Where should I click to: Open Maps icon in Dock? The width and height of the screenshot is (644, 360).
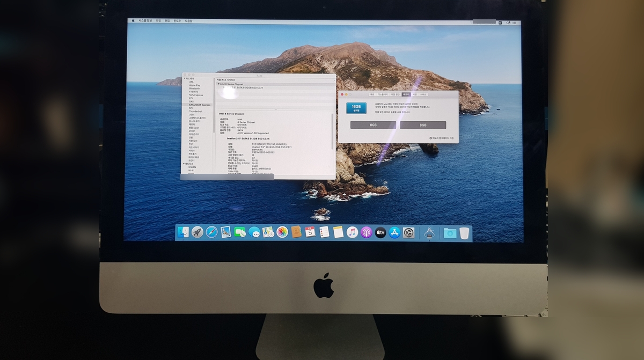(268, 232)
